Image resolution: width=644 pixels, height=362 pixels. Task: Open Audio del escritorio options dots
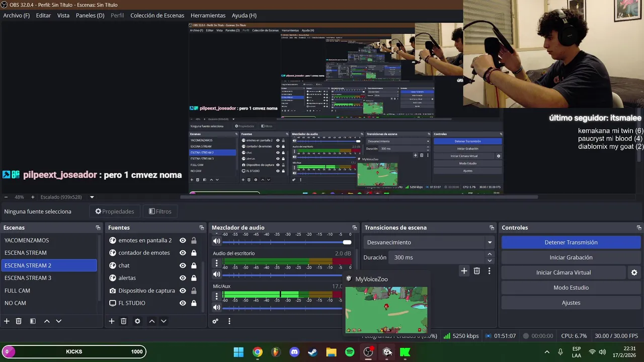coord(217,263)
